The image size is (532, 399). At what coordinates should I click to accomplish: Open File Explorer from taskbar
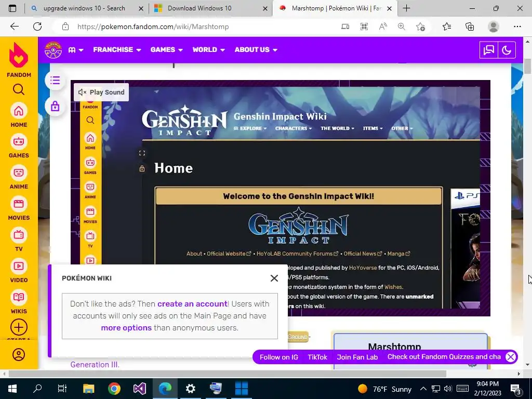click(x=88, y=389)
